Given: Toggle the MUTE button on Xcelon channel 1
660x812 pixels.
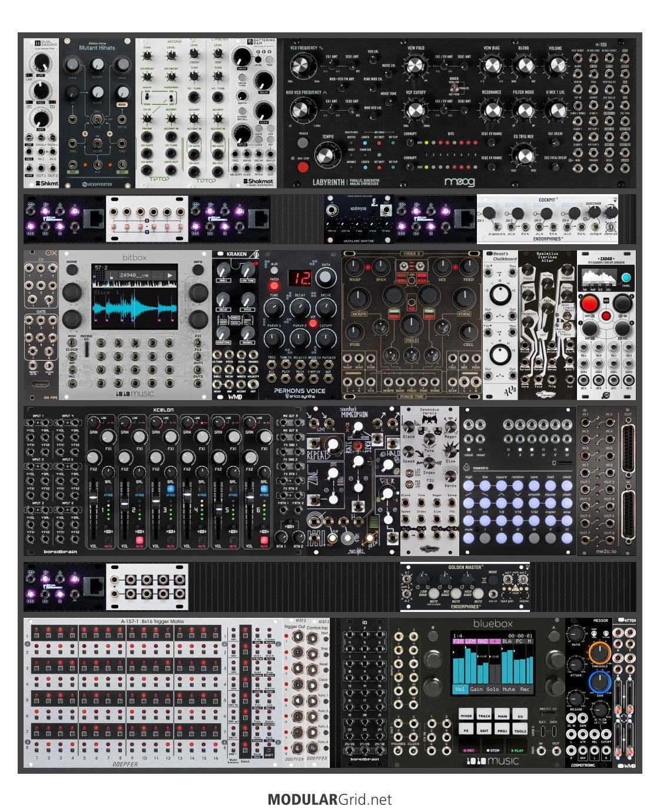Looking at the screenshot, I should [108, 540].
